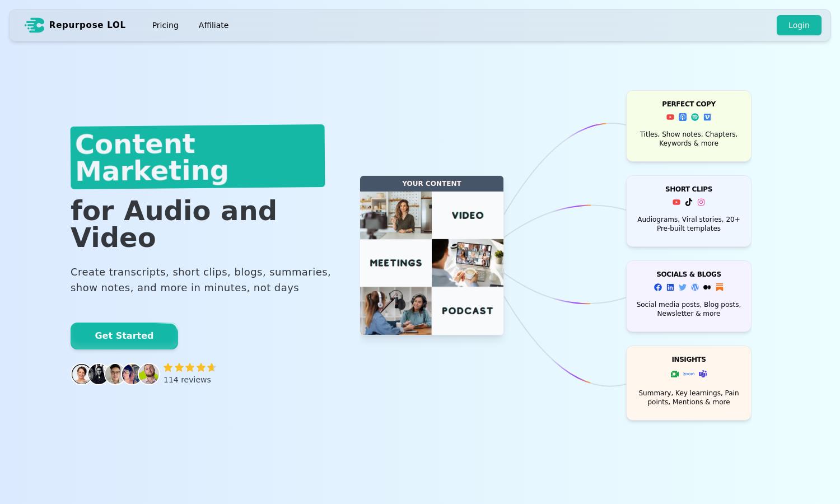Screen dimensions: 840x504
Task: Open the Affiliate page
Action: click(213, 25)
